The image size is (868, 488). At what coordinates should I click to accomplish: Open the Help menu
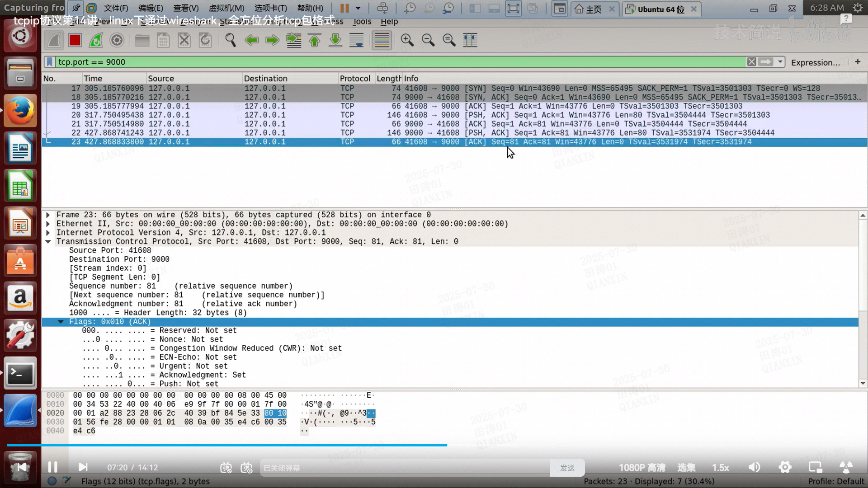point(389,22)
